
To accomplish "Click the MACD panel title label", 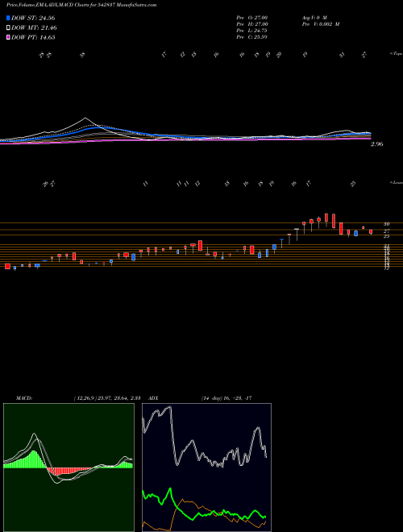I will click(23, 398).
